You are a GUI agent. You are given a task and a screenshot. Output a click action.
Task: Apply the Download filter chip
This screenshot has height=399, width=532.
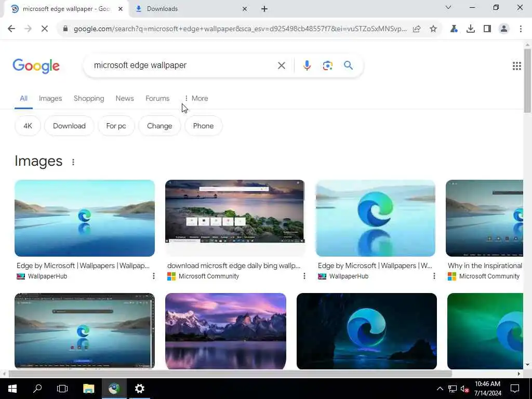pos(69,126)
